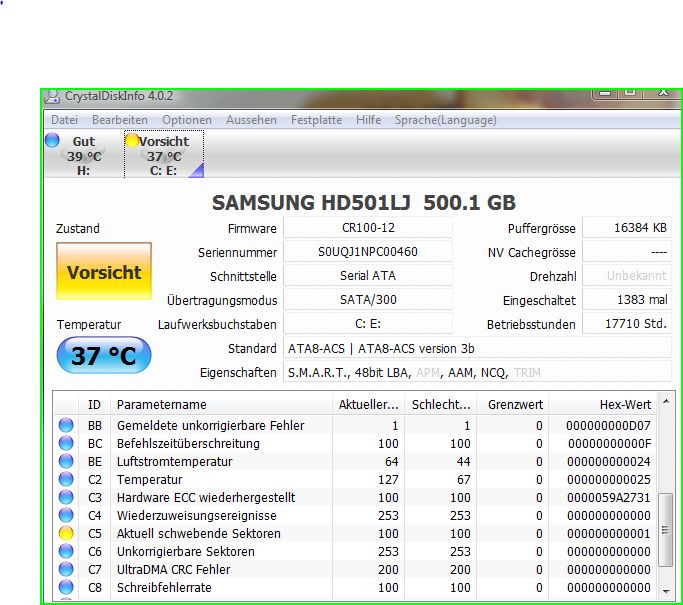Click the NV Cachegrösse value field
683x605 pixels.
(627, 252)
